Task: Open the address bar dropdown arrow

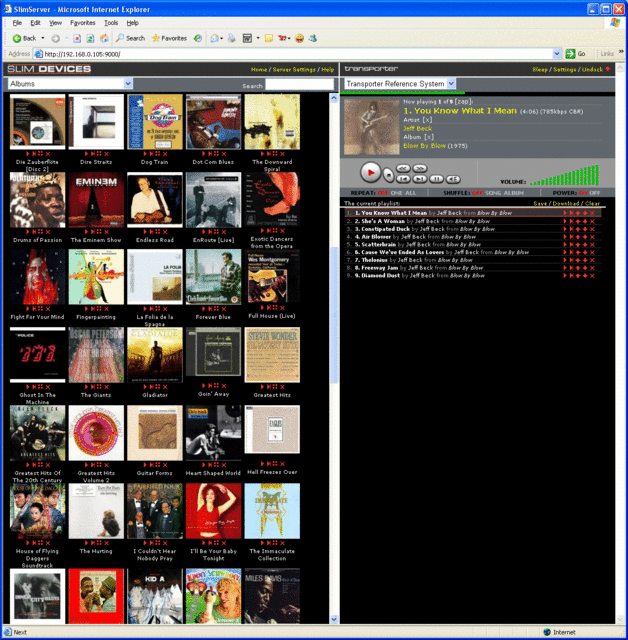Action: pyautogui.click(x=557, y=54)
